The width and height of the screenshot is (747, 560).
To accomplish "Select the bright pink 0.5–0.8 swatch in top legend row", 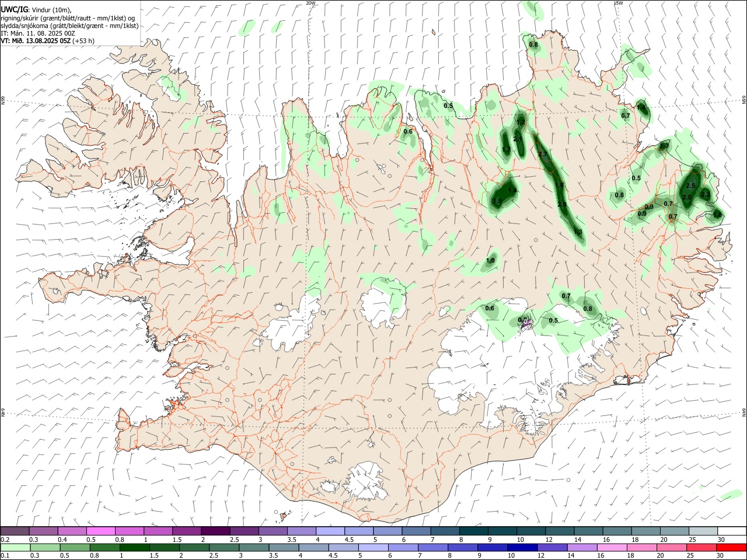I will coord(102,531).
